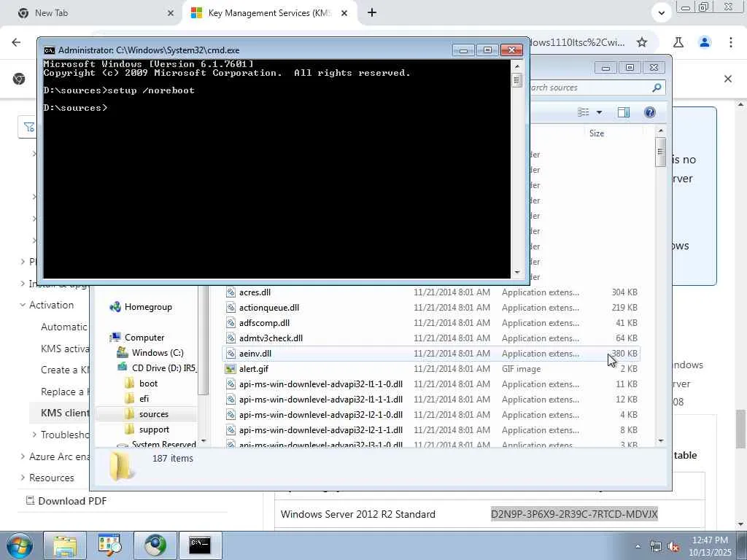This screenshot has height=560, width=747.
Task: Select Windows (C:) drive in tree
Action: (158, 353)
